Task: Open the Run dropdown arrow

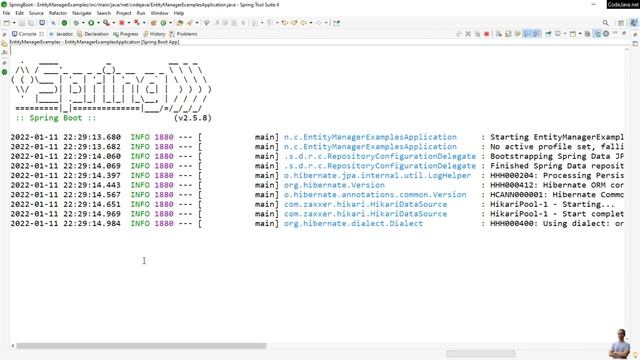Action: pos(98,23)
